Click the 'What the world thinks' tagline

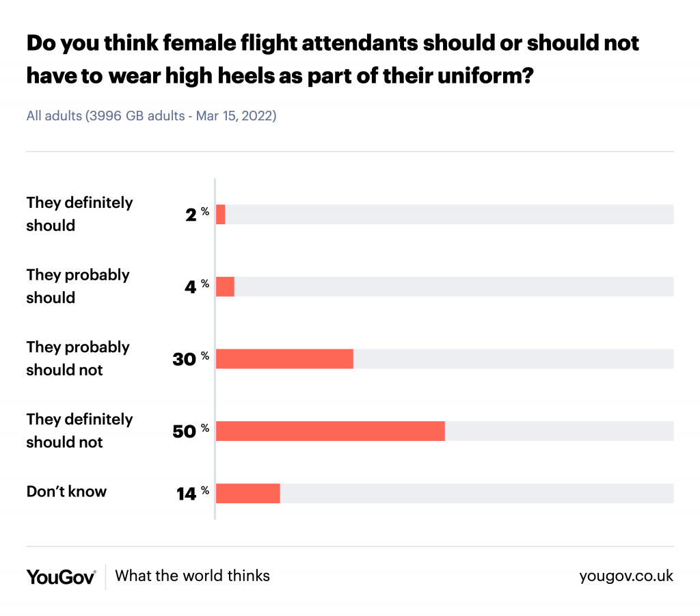click(x=193, y=576)
